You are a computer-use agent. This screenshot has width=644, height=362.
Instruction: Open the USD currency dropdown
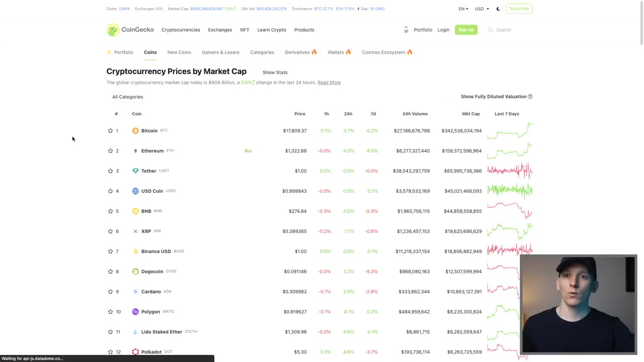point(481,9)
